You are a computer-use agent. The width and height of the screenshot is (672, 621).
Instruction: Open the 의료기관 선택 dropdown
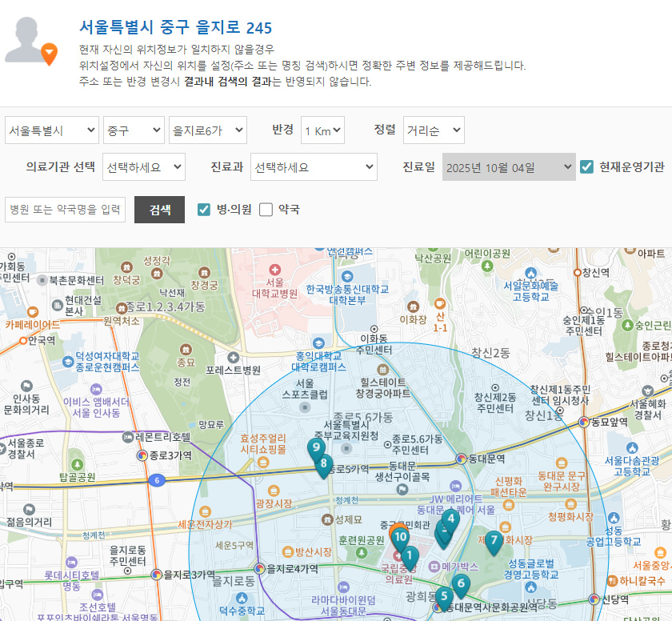click(144, 166)
